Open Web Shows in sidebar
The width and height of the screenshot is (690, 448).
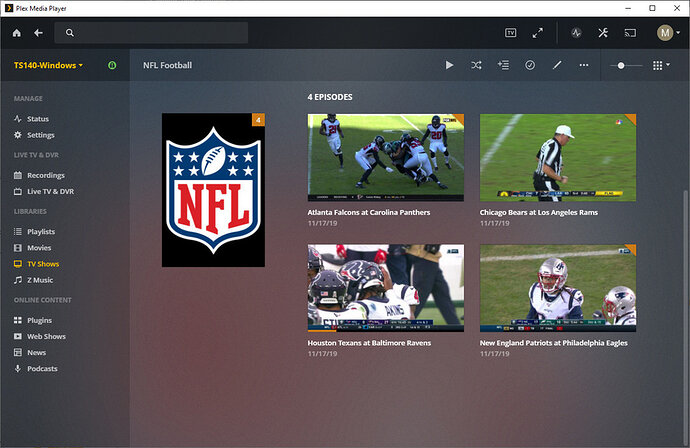46,336
